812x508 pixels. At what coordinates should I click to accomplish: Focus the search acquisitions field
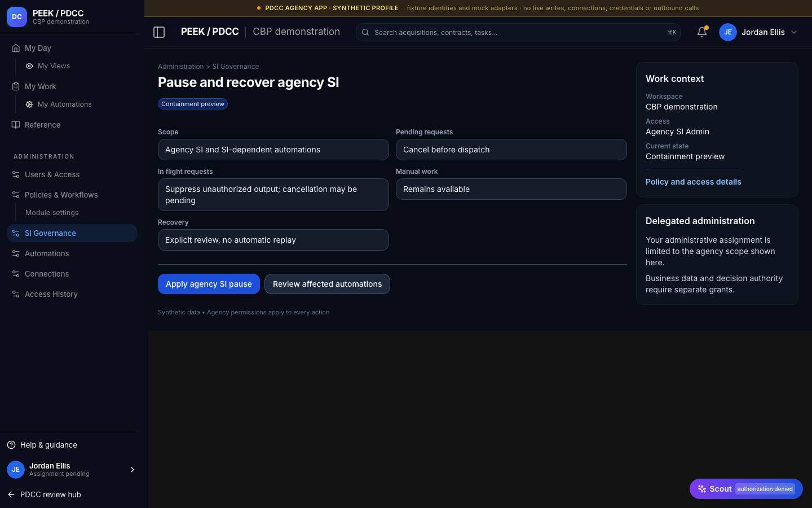click(x=518, y=32)
